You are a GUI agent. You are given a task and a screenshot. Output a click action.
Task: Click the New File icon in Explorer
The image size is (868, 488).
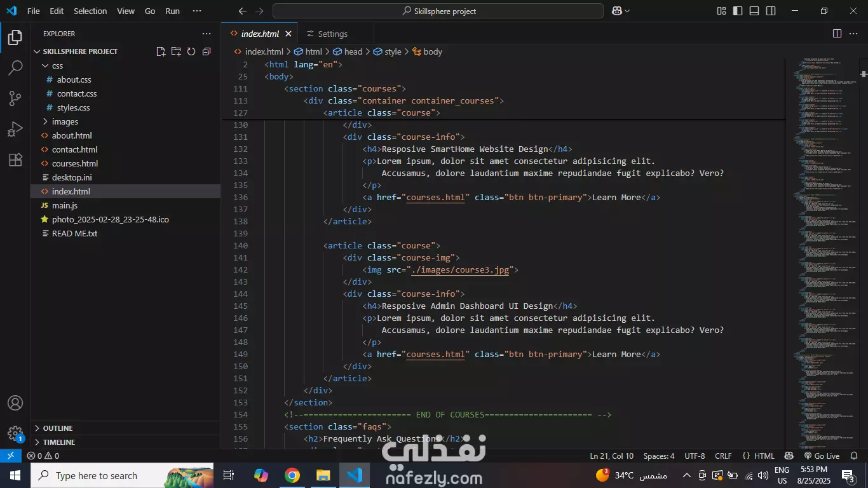click(x=161, y=51)
